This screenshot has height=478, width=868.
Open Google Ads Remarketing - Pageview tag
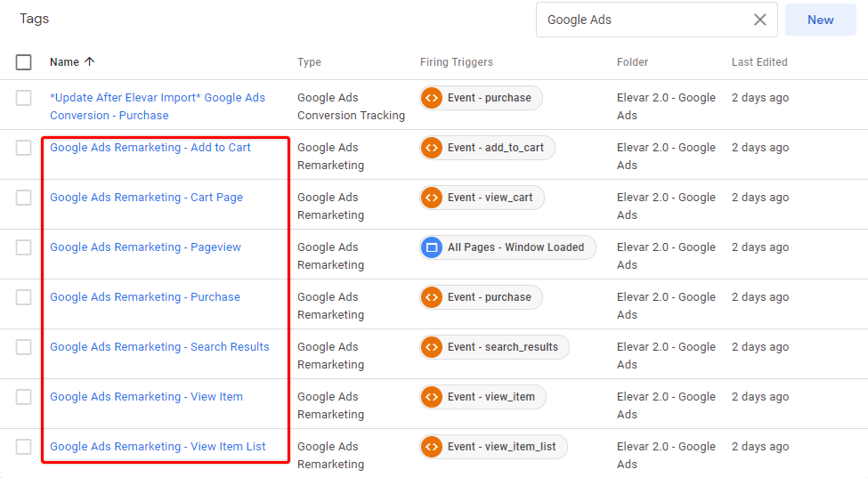(x=145, y=247)
